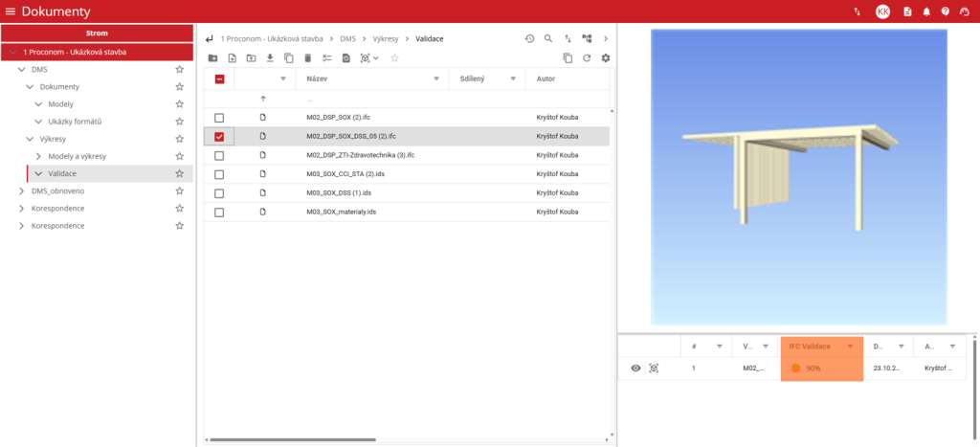
Task: Open the new folder icon in toolbar
Action: coord(212,58)
